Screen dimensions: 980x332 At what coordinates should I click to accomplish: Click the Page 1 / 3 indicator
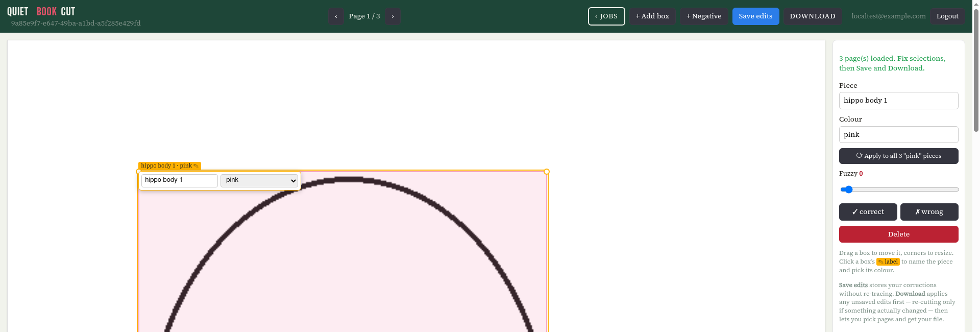[364, 16]
